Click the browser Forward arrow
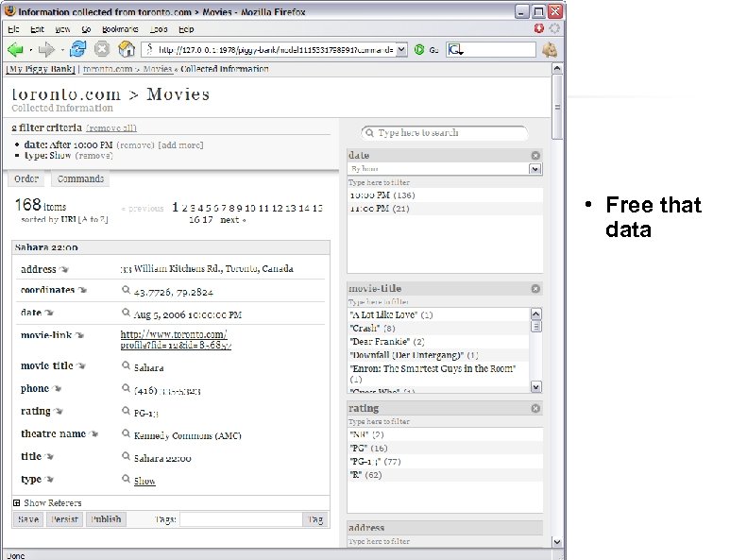The image size is (747, 560). [x=46, y=49]
